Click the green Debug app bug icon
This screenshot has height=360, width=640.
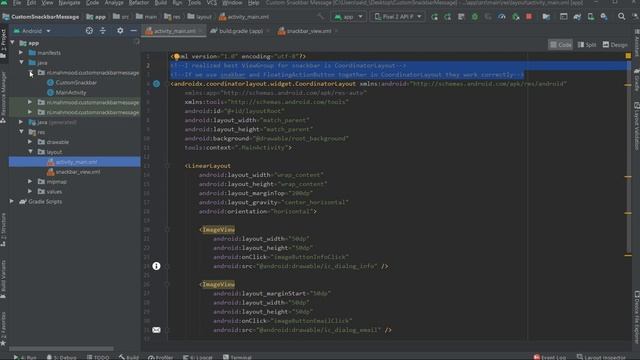[x=475, y=17]
